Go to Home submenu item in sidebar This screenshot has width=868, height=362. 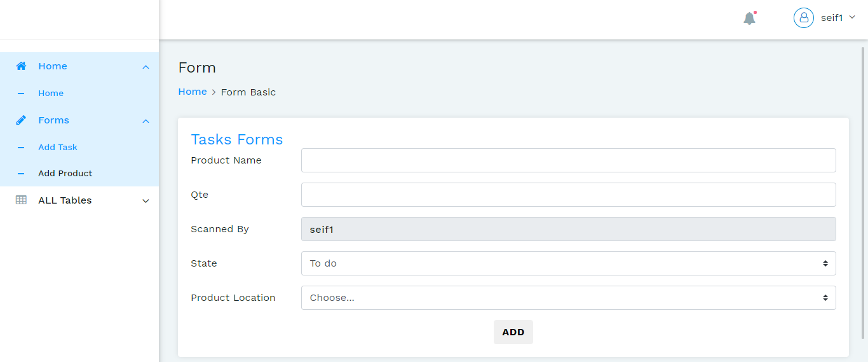pos(51,94)
